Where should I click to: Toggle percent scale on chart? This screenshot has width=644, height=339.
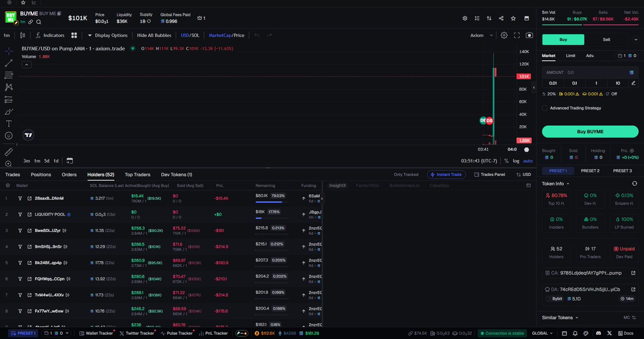[x=506, y=161]
